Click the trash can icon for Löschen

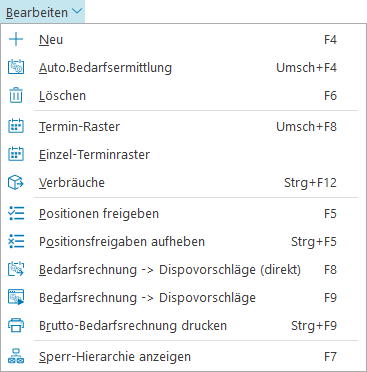pyautogui.click(x=16, y=95)
